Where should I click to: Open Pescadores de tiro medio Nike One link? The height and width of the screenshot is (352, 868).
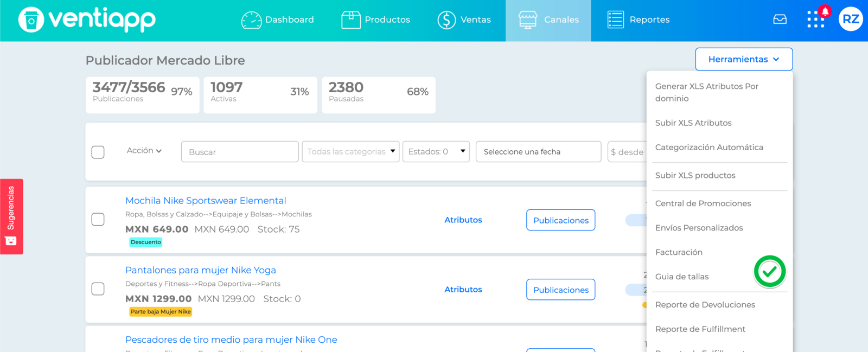tap(231, 340)
